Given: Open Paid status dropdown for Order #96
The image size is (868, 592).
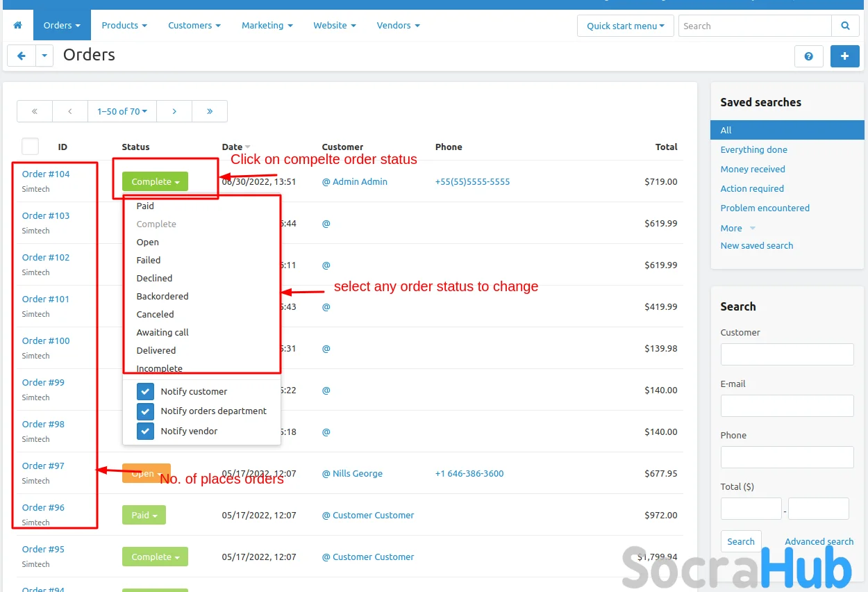Looking at the screenshot, I should pyautogui.click(x=144, y=515).
